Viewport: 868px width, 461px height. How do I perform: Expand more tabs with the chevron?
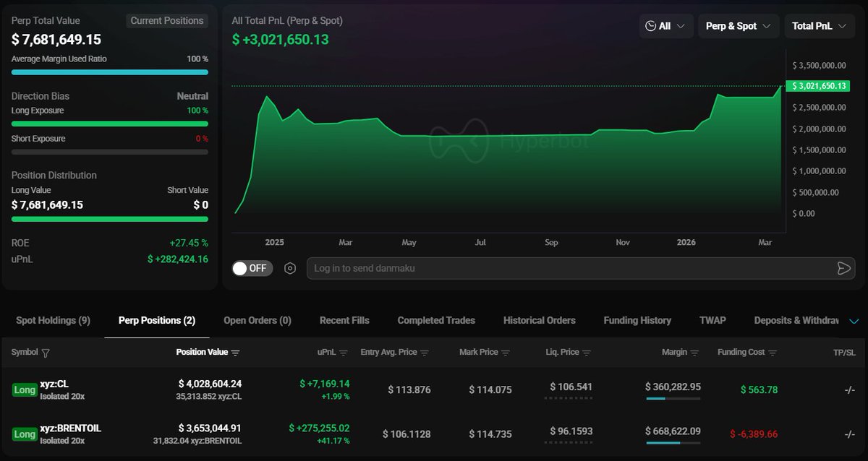[854, 321]
